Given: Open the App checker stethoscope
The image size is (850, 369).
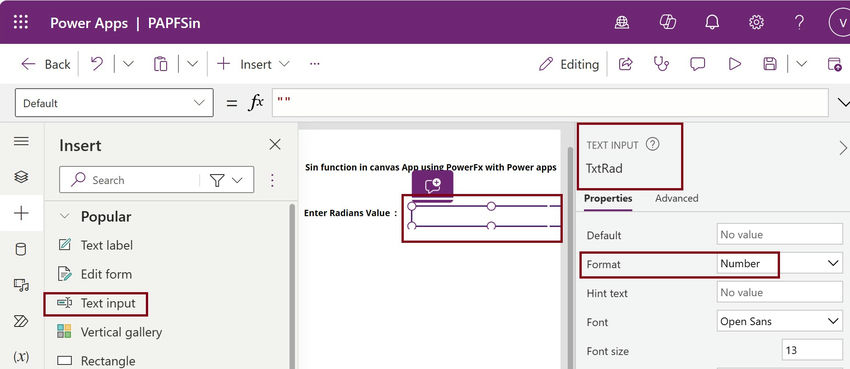Looking at the screenshot, I should click(x=661, y=64).
